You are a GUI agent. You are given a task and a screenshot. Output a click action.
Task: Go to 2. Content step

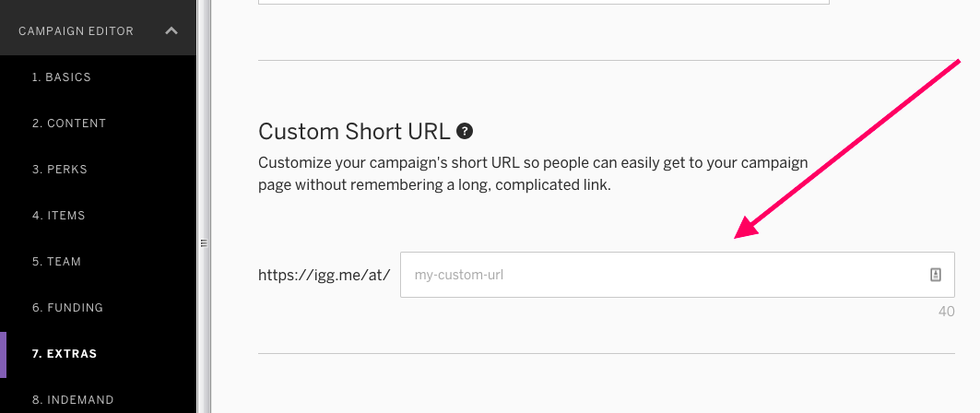click(x=69, y=124)
